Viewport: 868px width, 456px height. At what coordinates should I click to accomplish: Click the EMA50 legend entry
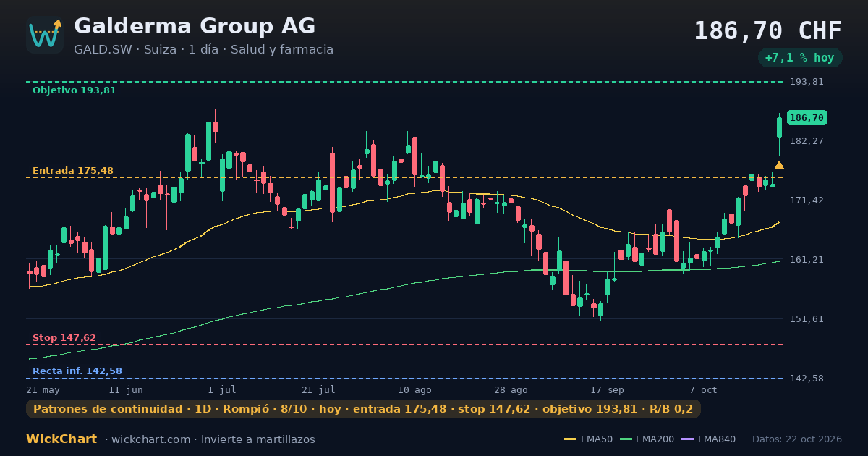[588, 439]
